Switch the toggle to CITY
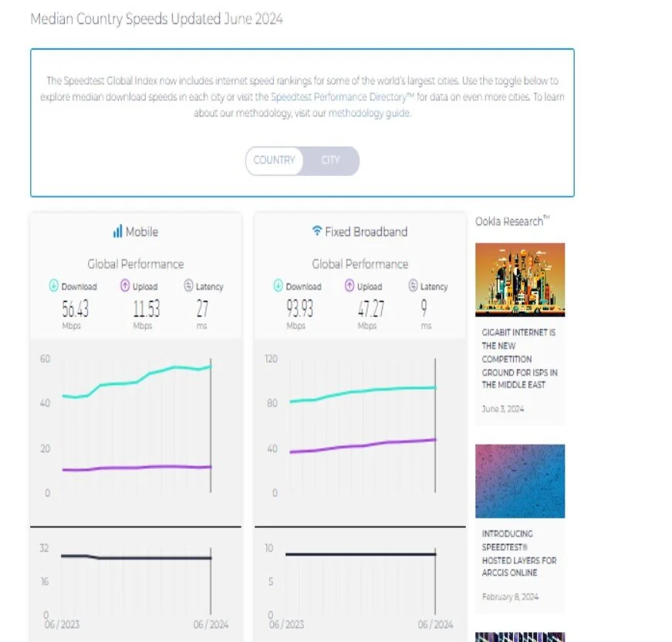Screen dimensions: 672x642 coord(330,160)
